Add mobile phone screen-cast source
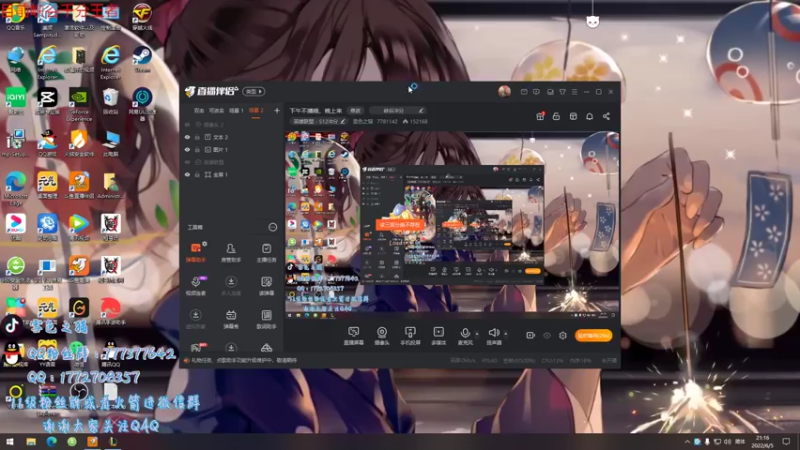Viewport: 800px width, 450px height. (x=410, y=336)
